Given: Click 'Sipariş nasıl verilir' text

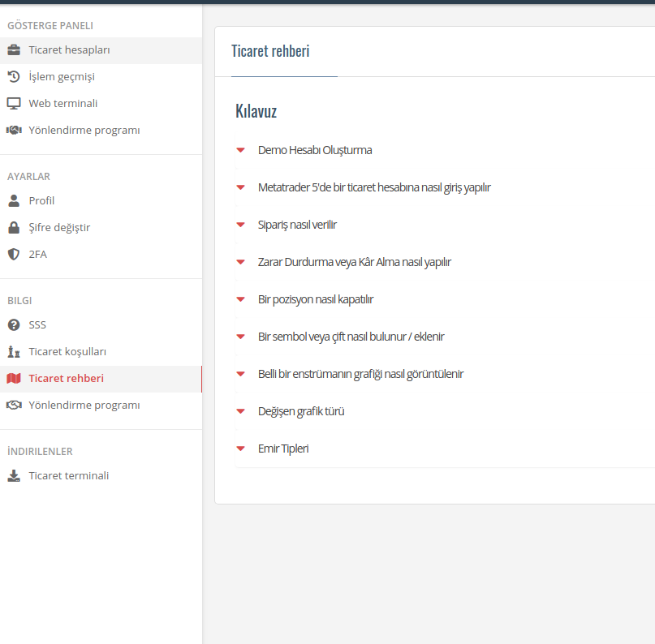Looking at the screenshot, I should point(297,225).
